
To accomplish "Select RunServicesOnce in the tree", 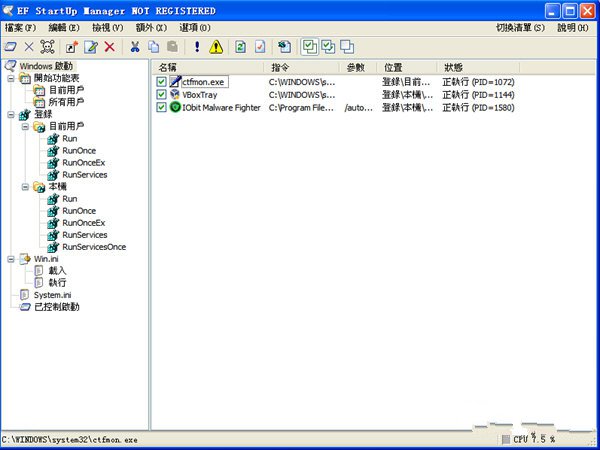I will (x=93, y=246).
